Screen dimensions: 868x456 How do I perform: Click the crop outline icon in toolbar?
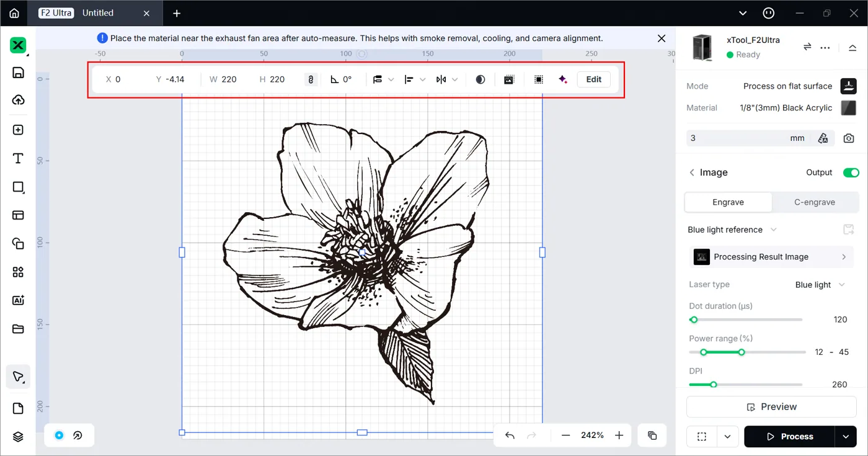(x=539, y=79)
